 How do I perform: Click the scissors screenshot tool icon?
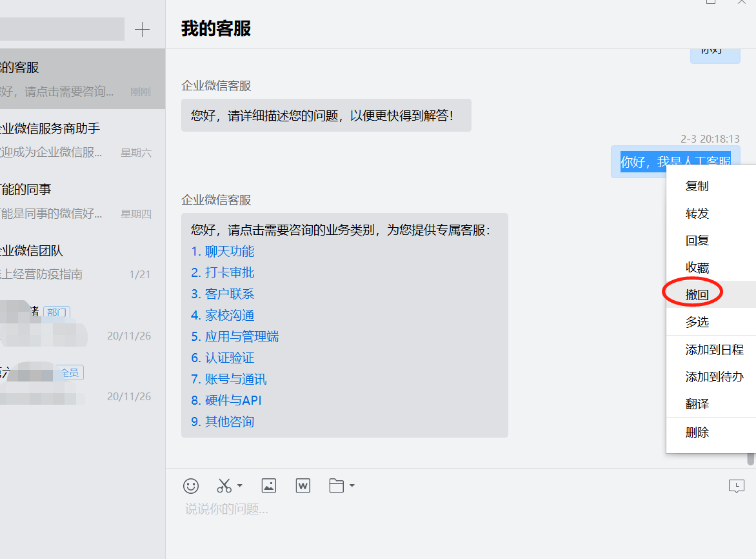tap(224, 485)
